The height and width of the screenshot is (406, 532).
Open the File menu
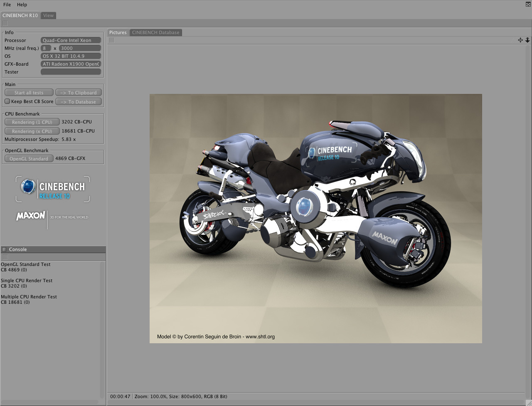pos(7,5)
